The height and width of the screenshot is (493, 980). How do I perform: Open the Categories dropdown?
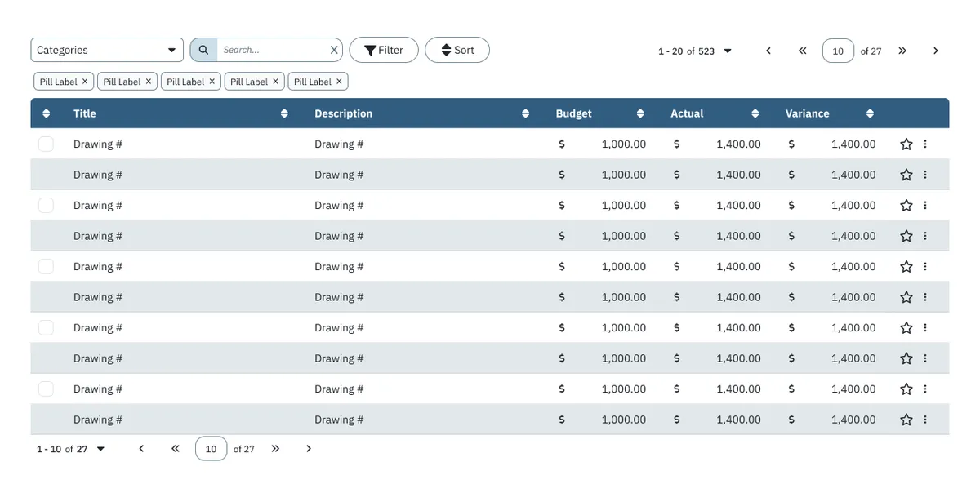click(106, 50)
